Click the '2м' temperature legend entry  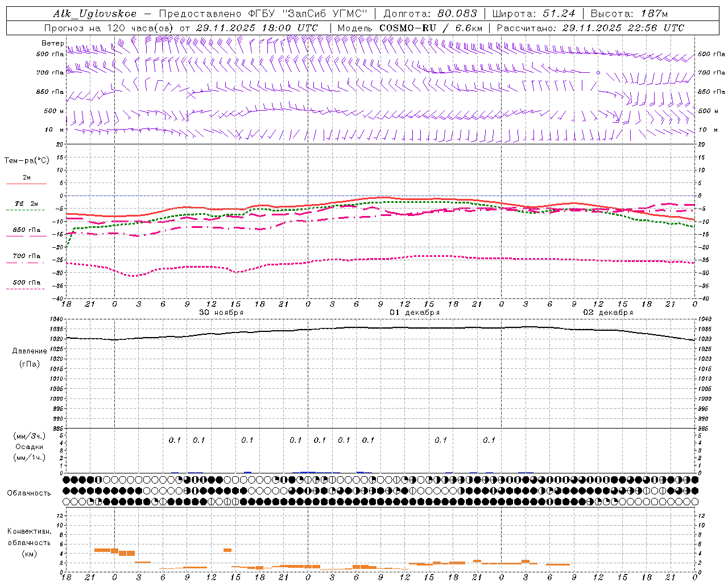27,177
